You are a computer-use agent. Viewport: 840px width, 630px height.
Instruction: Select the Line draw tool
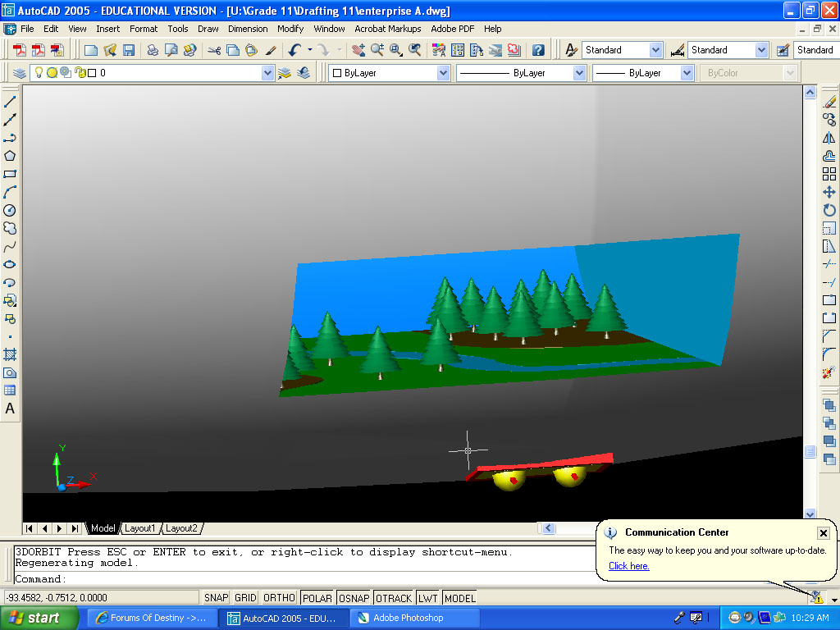(10, 103)
